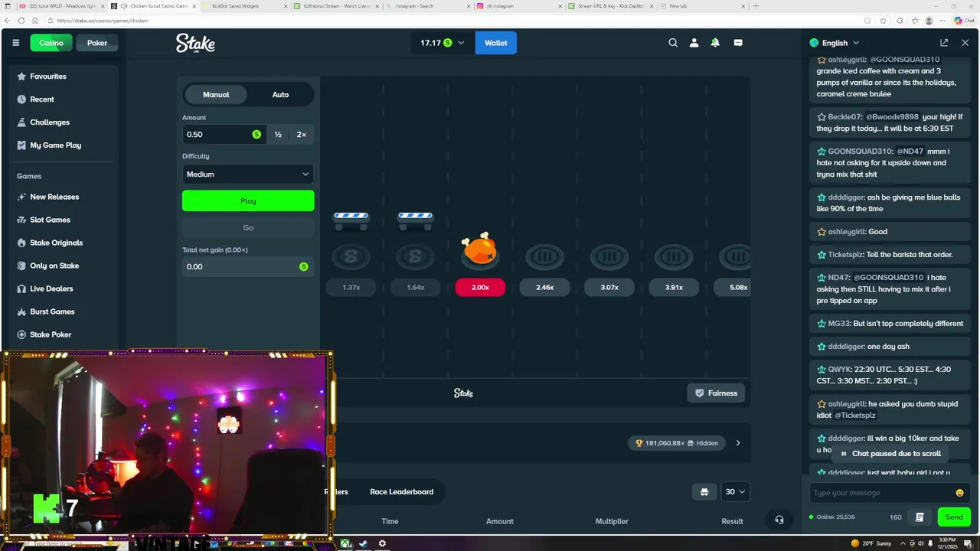Viewport: 980px width, 551px height.
Task: Click the Stake Originals icon
Action: [x=21, y=243]
